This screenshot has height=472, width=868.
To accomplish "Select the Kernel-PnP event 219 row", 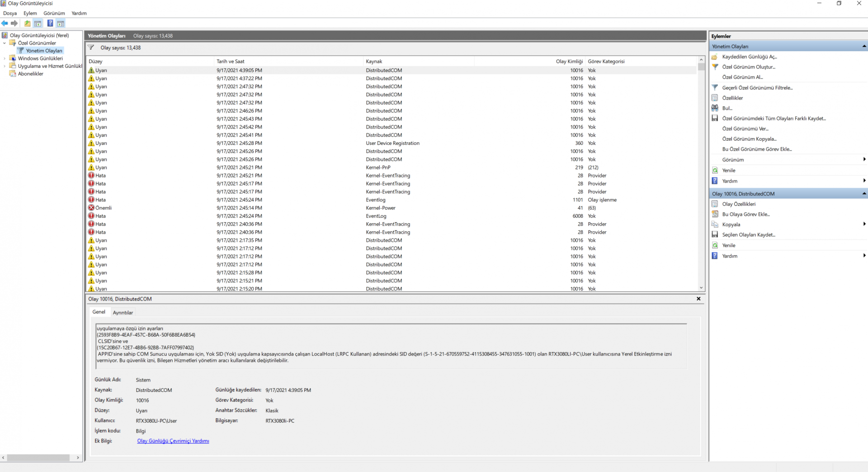I will [x=392, y=167].
